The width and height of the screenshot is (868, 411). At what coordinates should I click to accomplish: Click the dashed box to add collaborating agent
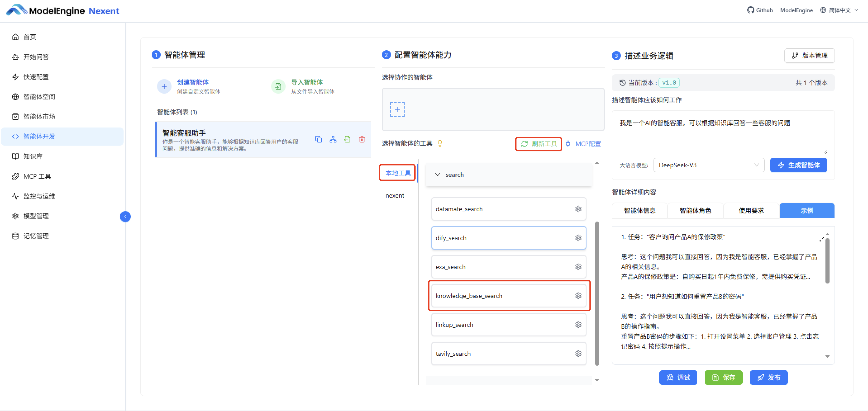tap(398, 109)
